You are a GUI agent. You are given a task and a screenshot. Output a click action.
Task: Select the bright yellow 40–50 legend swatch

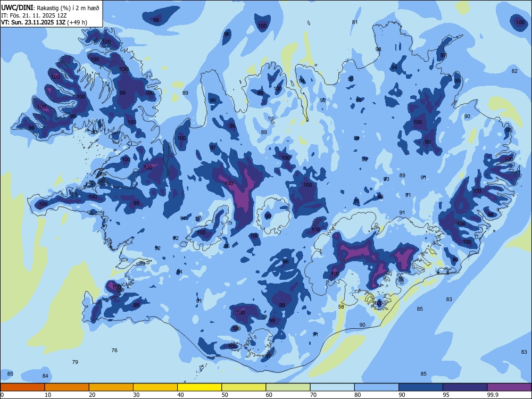point(199,387)
